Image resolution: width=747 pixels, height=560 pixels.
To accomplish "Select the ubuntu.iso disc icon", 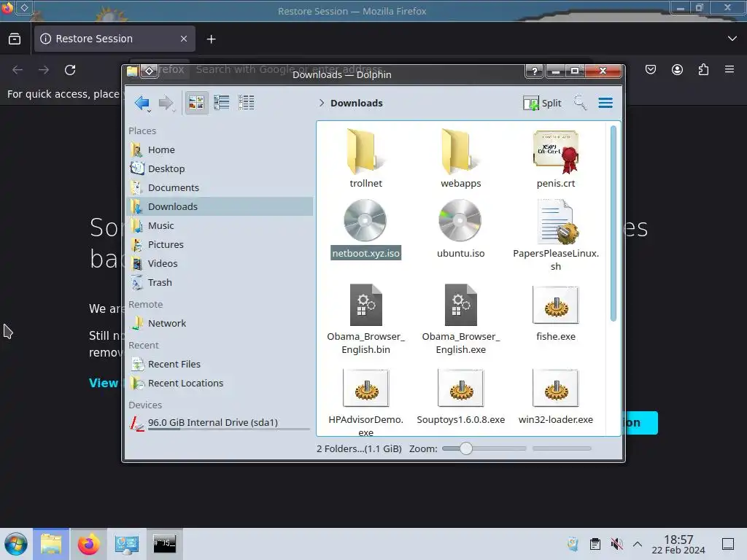I will point(460,220).
